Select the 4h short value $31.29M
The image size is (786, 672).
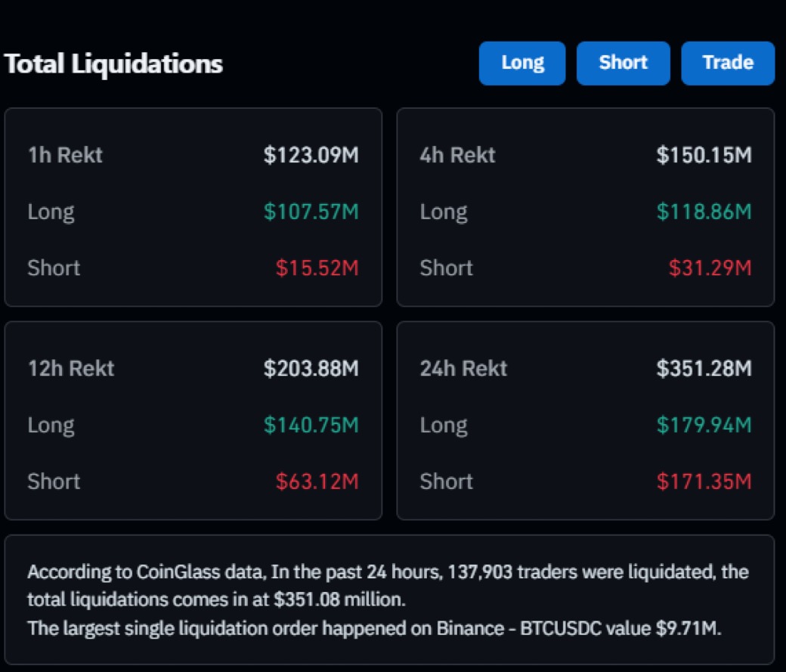coord(710,268)
